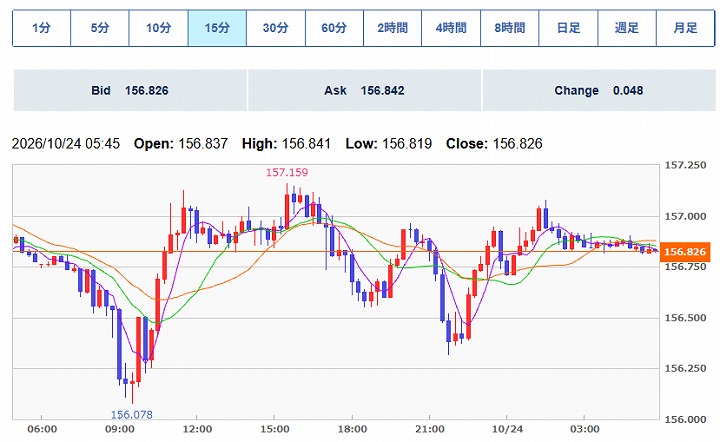The image size is (720, 442).
Task: Click the 156.250 price axis label
Action: 686,368
